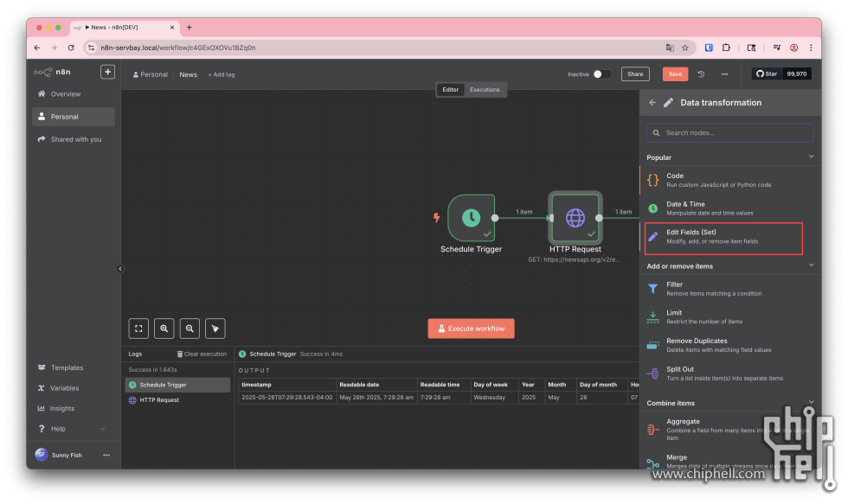Execute the workflow
Image resolution: width=848 pixels, height=504 pixels.
click(471, 329)
